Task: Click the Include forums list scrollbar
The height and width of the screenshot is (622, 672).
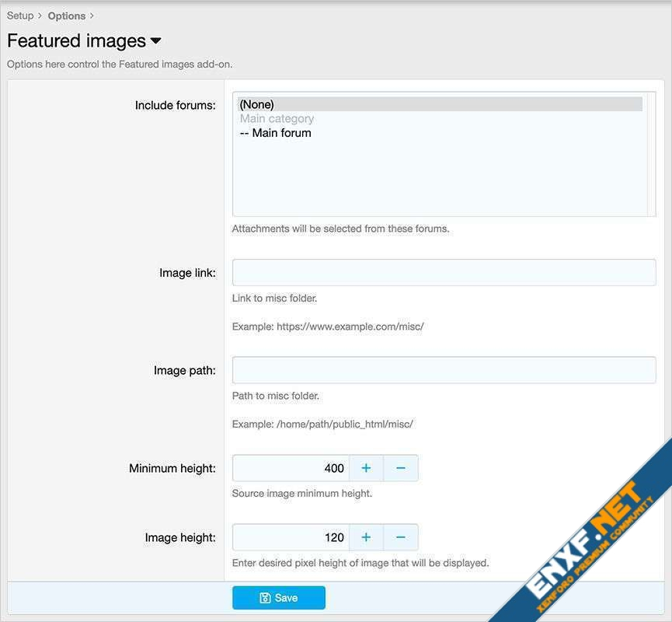Action: pyautogui.click(x=651, y=154)
